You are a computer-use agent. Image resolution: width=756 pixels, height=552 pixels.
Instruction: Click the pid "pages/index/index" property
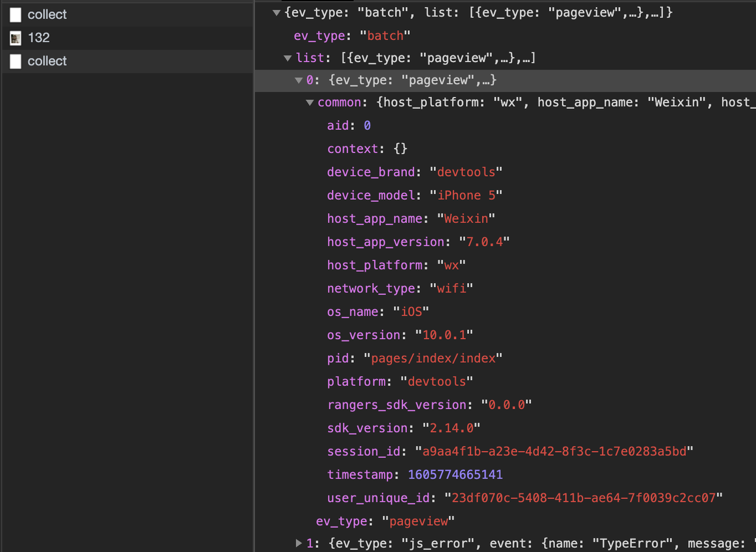tap(415, 358)
